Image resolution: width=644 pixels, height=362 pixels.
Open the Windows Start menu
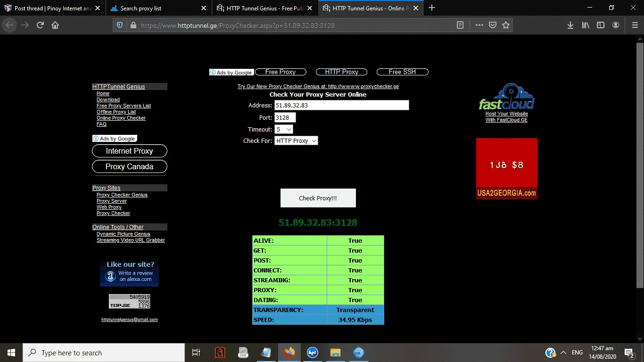tap(11, 353)
